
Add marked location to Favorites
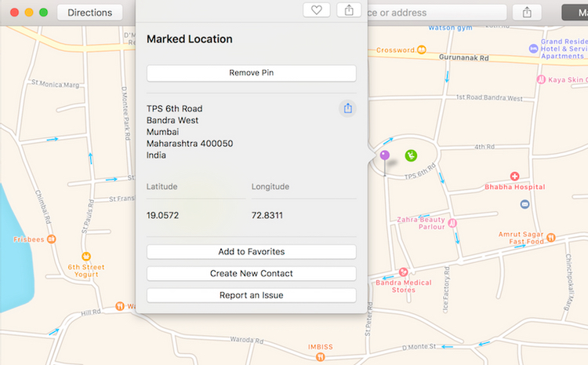click(251, 252)
